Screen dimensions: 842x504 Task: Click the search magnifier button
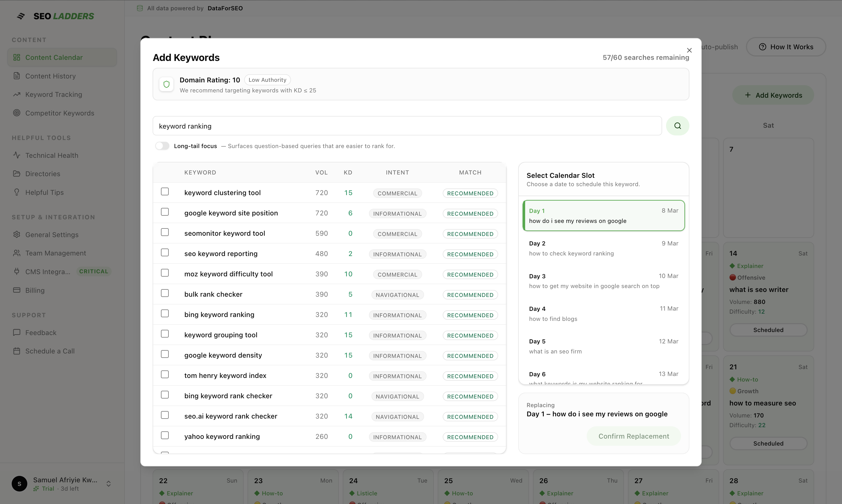tap(677, 126)
